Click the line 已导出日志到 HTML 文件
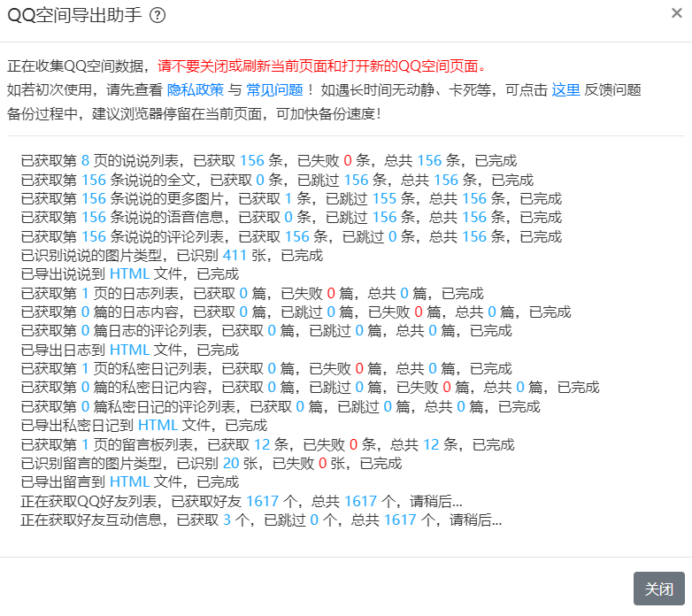The width and height of the screenshot is (692, 616). (130, 350)
